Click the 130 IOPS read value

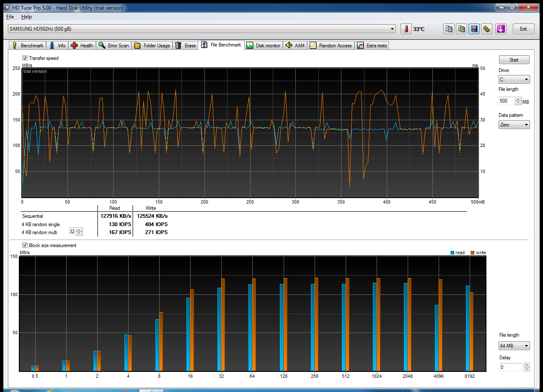[120, 224]
